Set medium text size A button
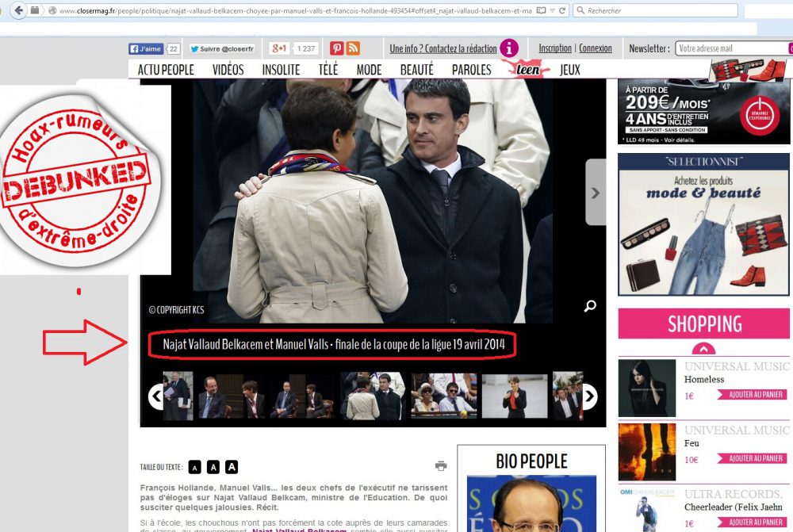Screen dimensions: 793x532 (x=213, y=467)
